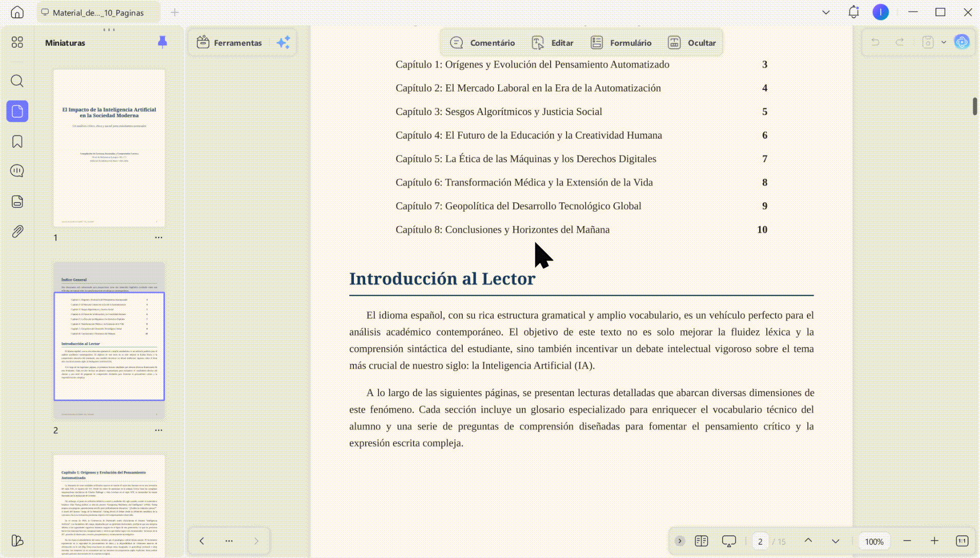The width and height of the screenshot is (980, 558).
Task: Click Capítulo 1: Orígenes y Evolución entry
Action: coord(532,64)
